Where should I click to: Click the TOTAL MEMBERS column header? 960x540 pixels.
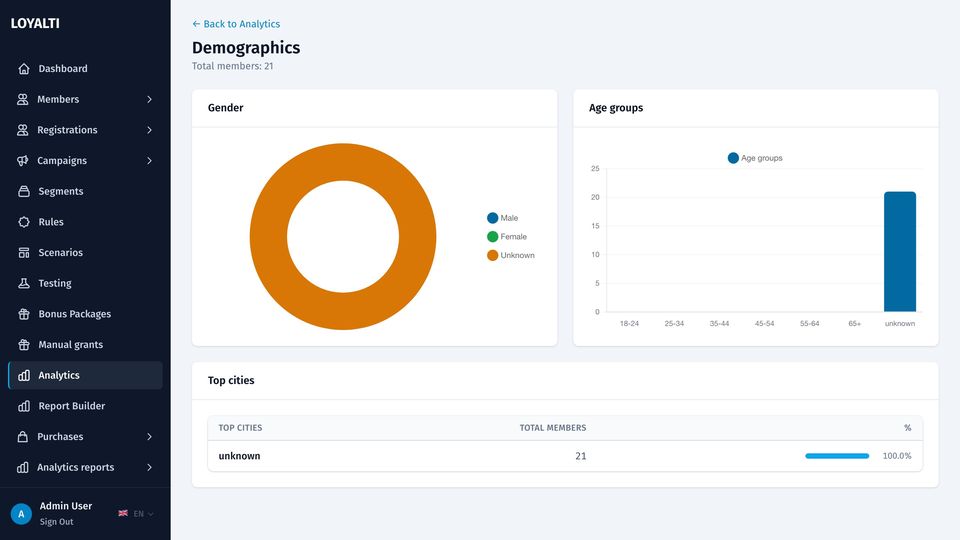pos(553,428)
